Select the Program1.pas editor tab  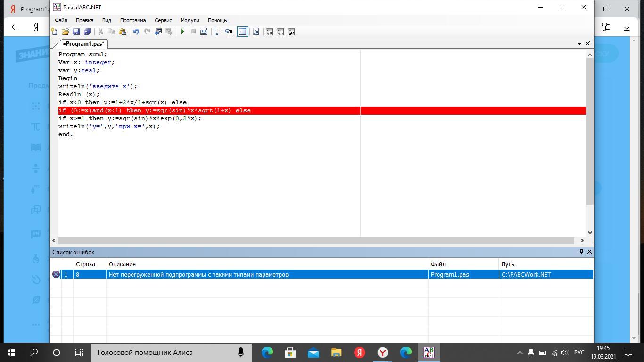point(83,43)
